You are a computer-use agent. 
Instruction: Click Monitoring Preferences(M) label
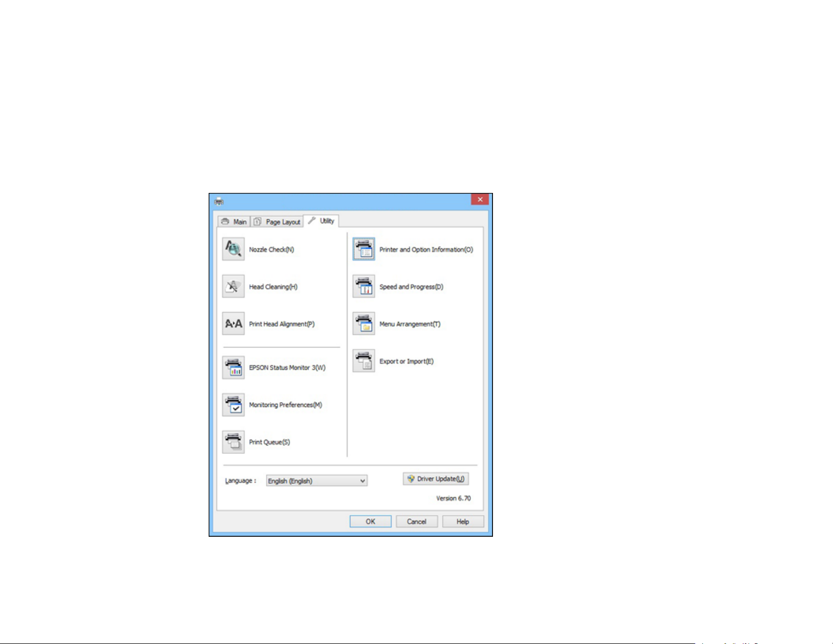coord(285,405)
